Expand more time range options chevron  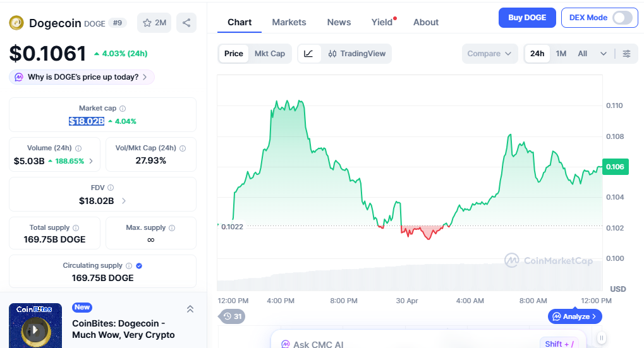(604, 54)
